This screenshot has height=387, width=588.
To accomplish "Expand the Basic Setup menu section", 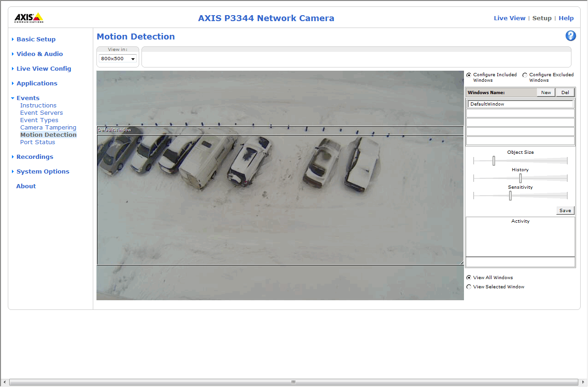I will tap(36, 39).
